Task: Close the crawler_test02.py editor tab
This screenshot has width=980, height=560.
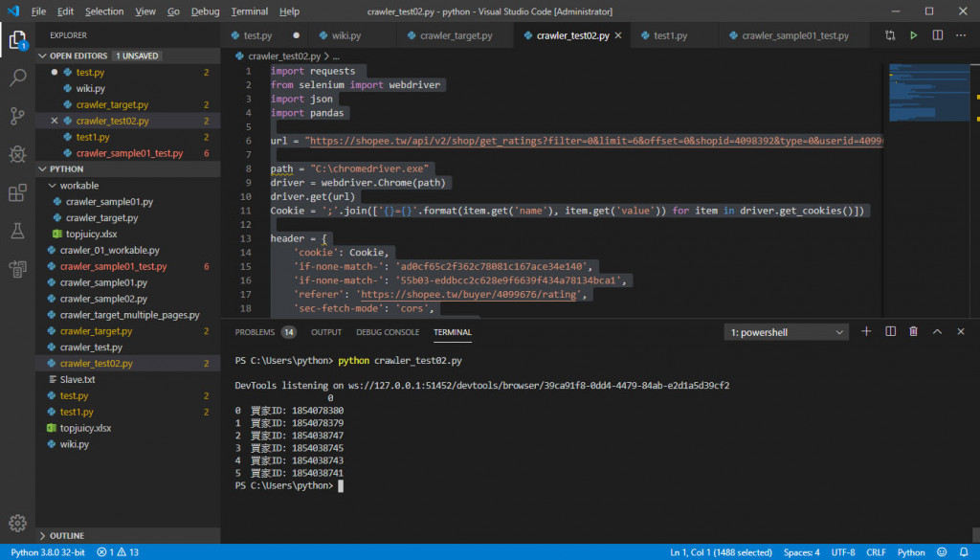Action: point(618,35)
